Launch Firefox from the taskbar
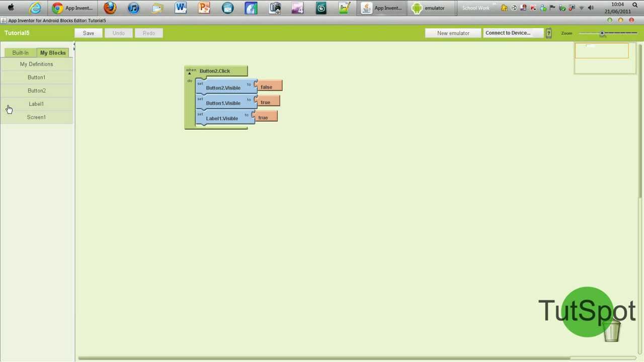The image size is (644, 362). (110, 8)
